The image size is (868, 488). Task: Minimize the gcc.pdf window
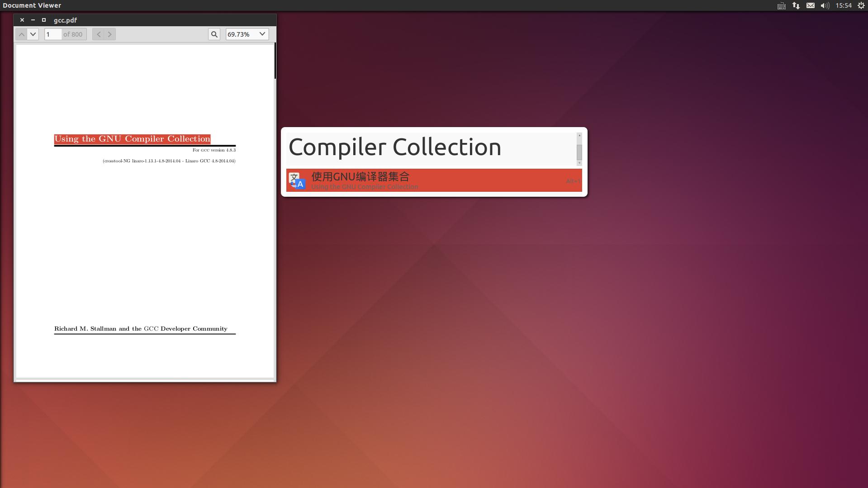[33, 20]
